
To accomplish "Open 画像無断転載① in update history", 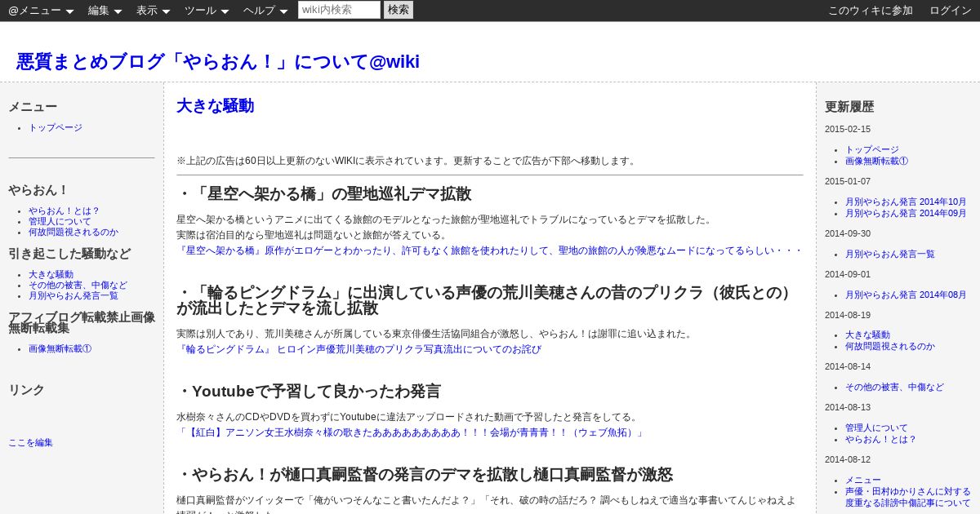I will pyautogui.click(x=876, y=161).
